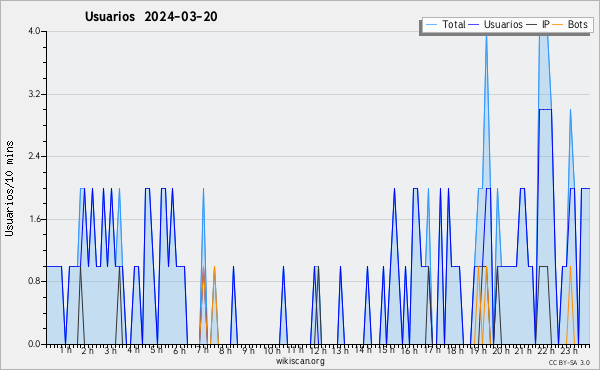Click the '5 h' x-axis label

tap(156, 350)
